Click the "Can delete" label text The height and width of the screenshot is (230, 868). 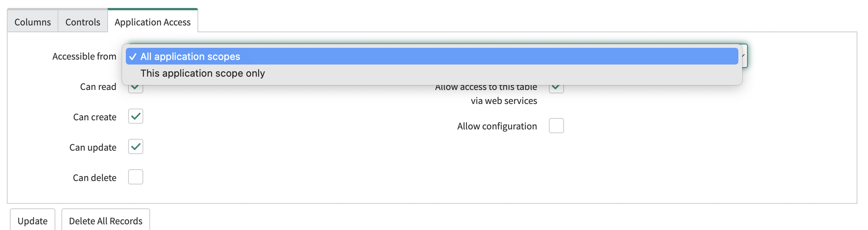[x=95, y=178]
